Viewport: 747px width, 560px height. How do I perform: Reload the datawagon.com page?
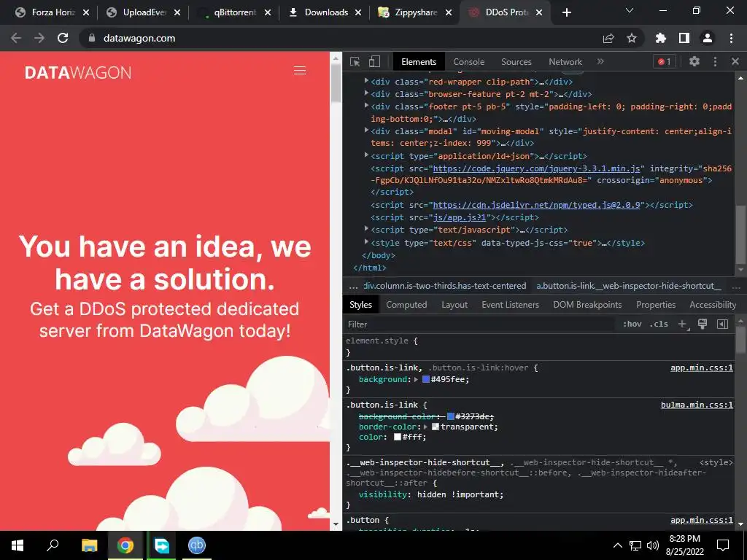click(x=63, y=38)
